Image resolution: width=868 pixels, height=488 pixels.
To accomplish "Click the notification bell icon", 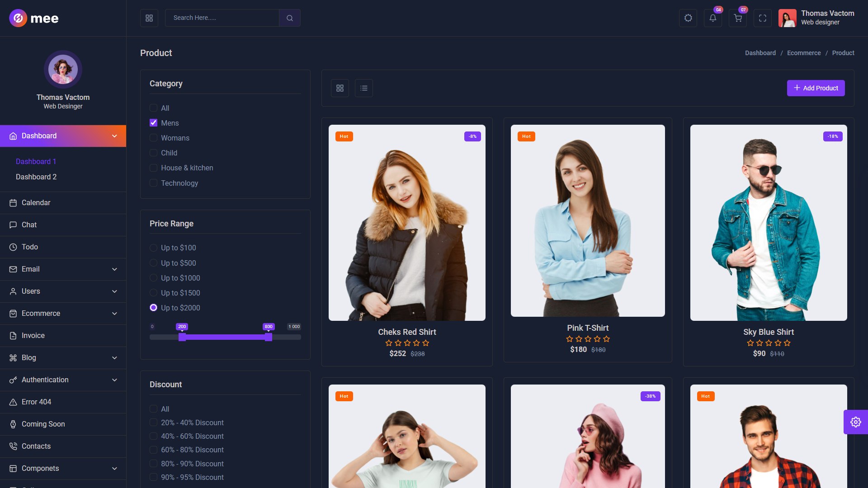I will (712, 18).
